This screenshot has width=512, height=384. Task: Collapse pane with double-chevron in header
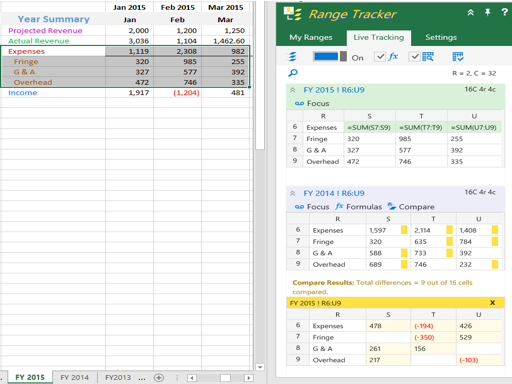470,13
